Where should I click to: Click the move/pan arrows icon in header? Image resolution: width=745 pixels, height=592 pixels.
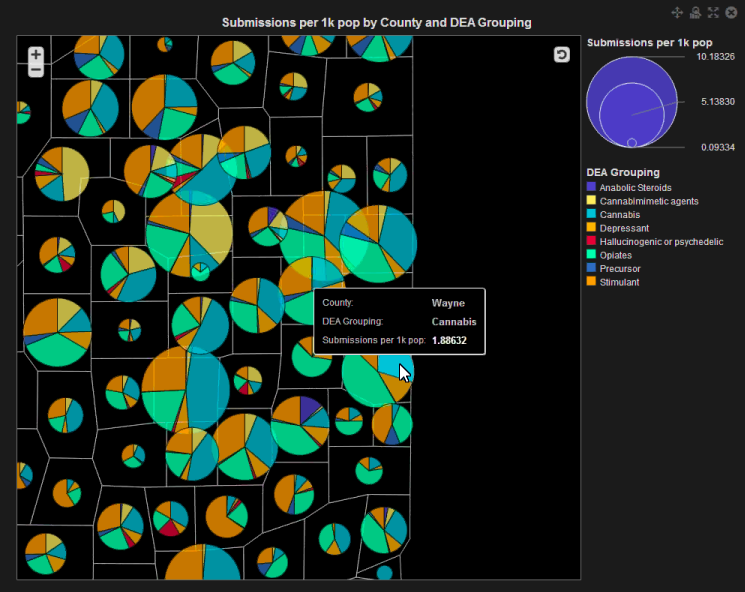click(x=677, y=12)
